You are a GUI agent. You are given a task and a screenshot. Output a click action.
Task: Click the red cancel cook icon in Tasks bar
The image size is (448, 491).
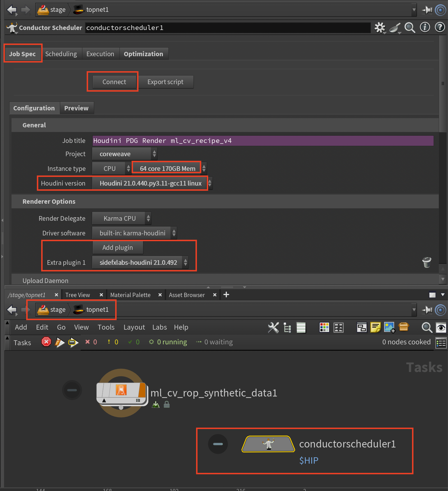click(46, 342)
